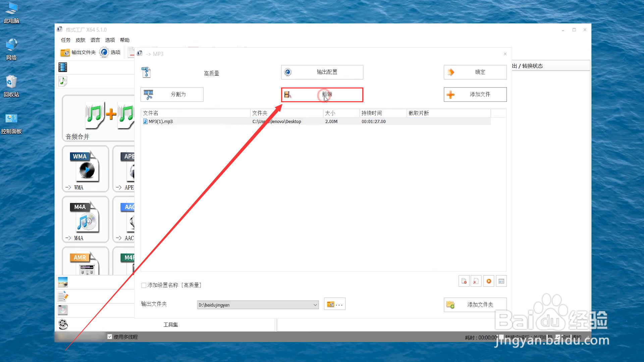Close the -> MP3 dialog
Image resolution: width=644 pixels, height=362 pixels.
(505, 54)
